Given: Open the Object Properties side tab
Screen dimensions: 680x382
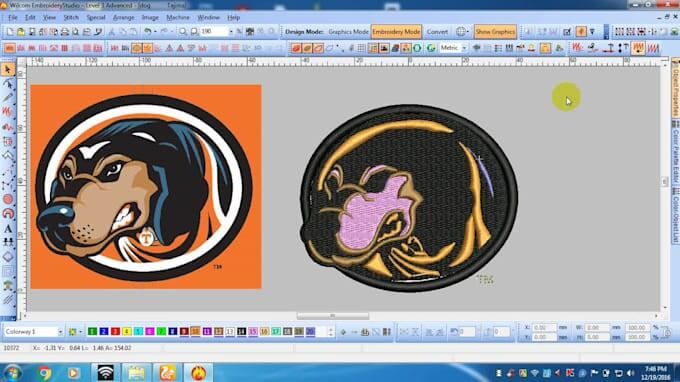Looking at the screenshot, I should point(676,89).
